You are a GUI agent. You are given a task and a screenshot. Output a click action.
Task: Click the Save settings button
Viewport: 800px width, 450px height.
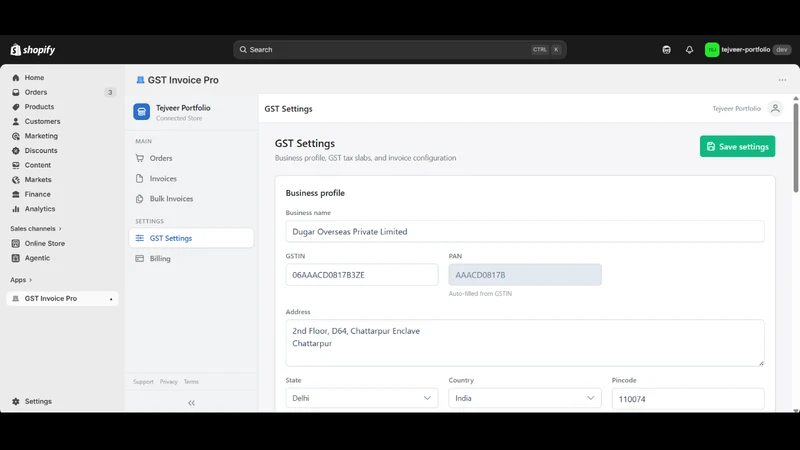tap(737, 146)
